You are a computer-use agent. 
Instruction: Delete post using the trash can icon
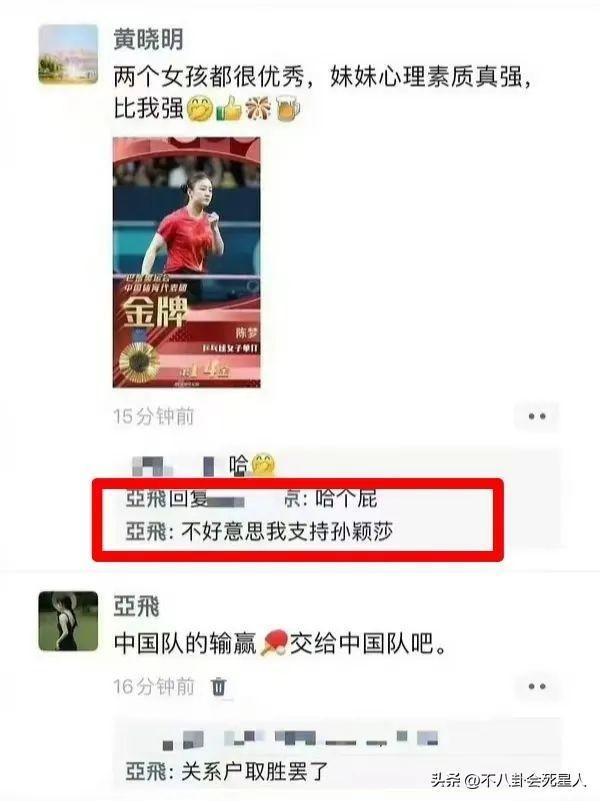[x=219, y=686]
